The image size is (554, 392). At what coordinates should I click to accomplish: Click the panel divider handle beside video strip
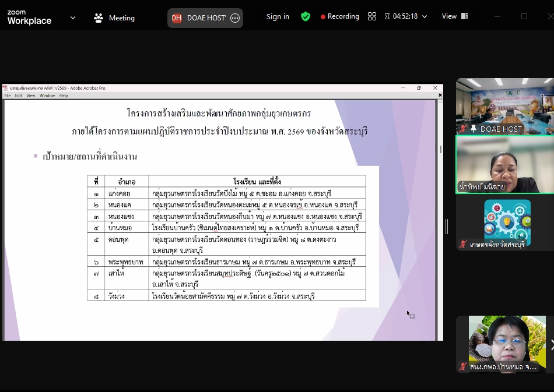(447, 226)
